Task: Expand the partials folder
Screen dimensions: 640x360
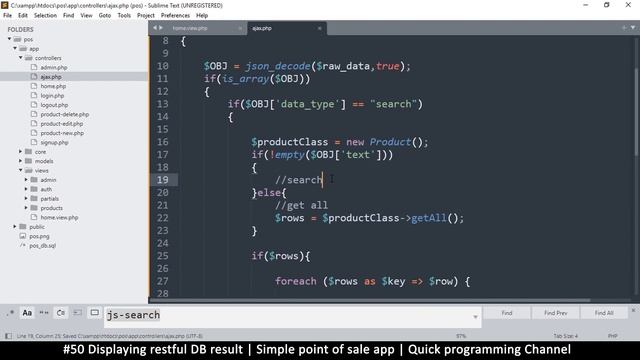Action: click(x=27, y=199)
